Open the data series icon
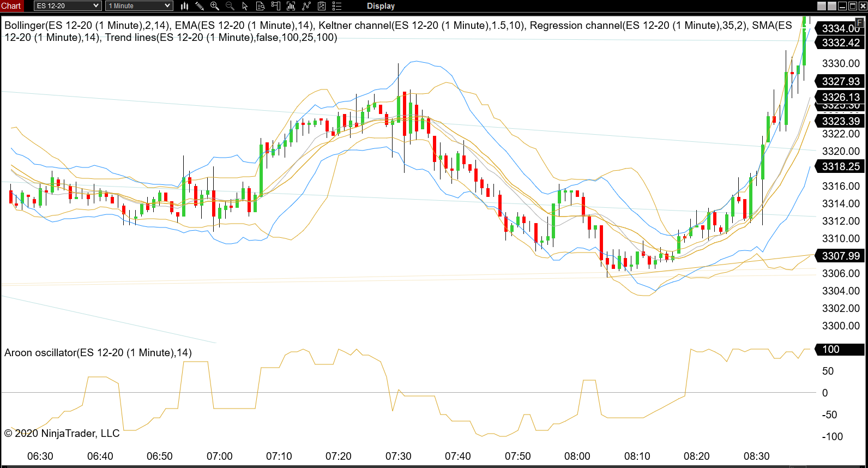 [291, 6]
